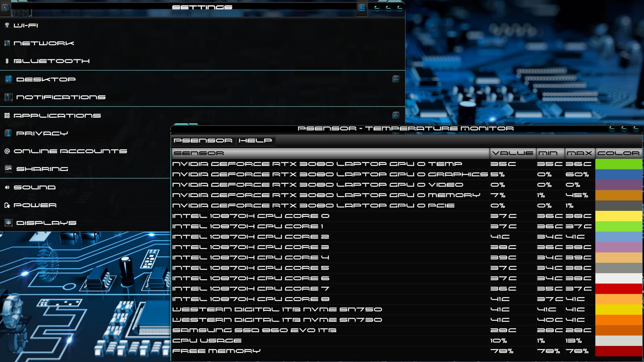644x362 pixels.
Task: Click the Power icon in Settings
Action: [x=7, y=205]
